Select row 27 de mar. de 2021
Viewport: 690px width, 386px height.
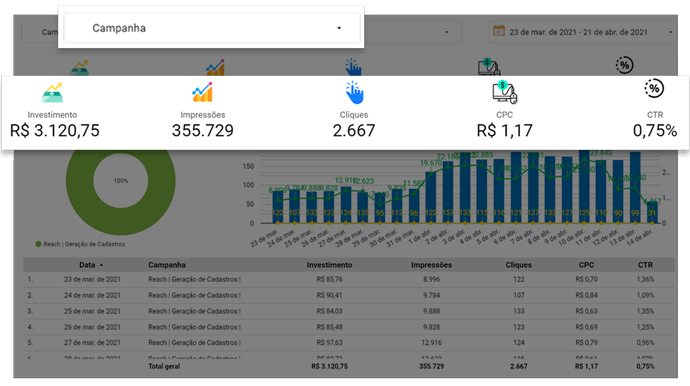coord(349,343)
